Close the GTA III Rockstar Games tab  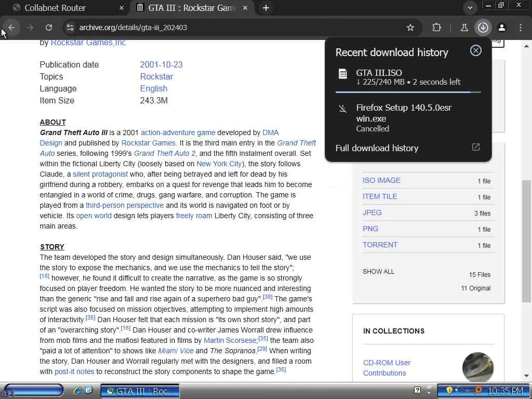pos(245,8)
